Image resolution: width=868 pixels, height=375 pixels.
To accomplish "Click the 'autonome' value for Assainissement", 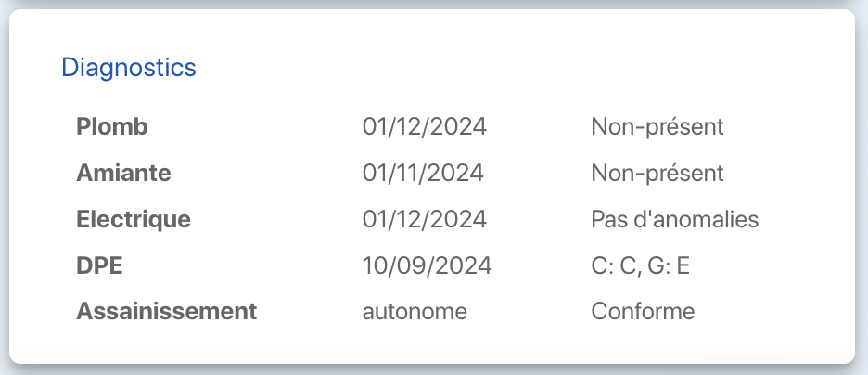I will [414, 311].
